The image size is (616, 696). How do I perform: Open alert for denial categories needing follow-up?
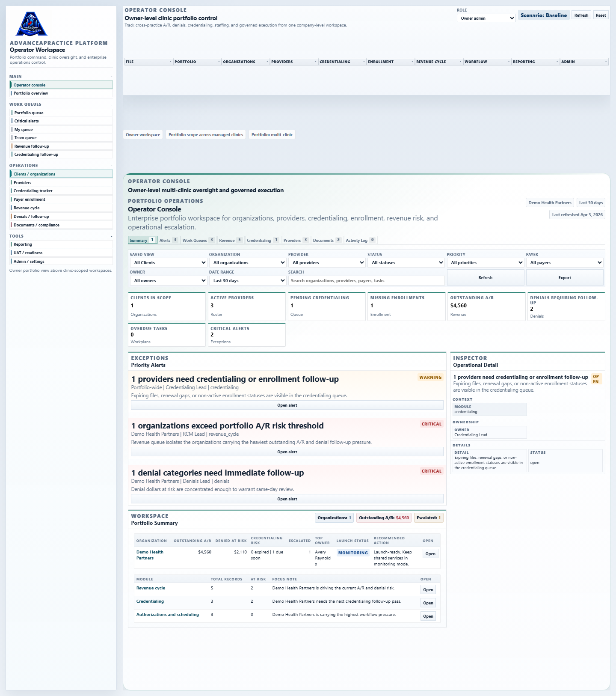click(287, 499)
